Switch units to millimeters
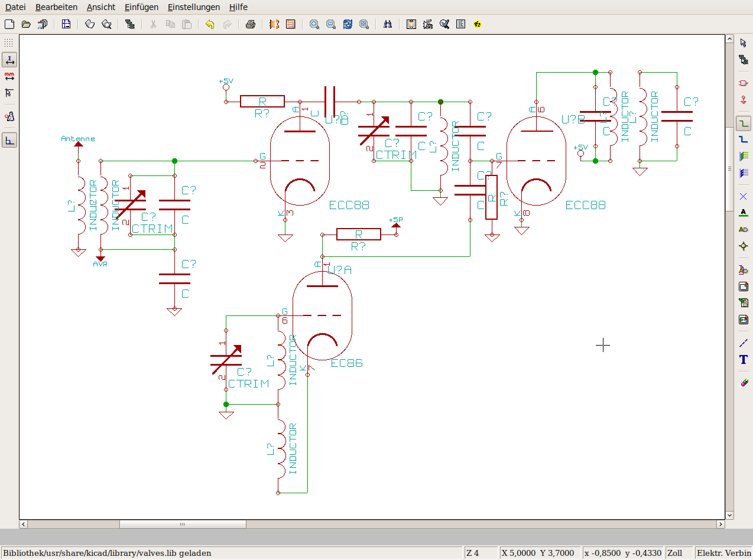 9,76
